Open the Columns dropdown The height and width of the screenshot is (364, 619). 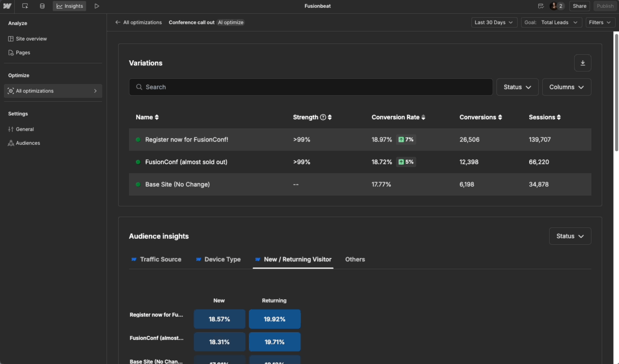pyautogui.click(x=566, y=87)
